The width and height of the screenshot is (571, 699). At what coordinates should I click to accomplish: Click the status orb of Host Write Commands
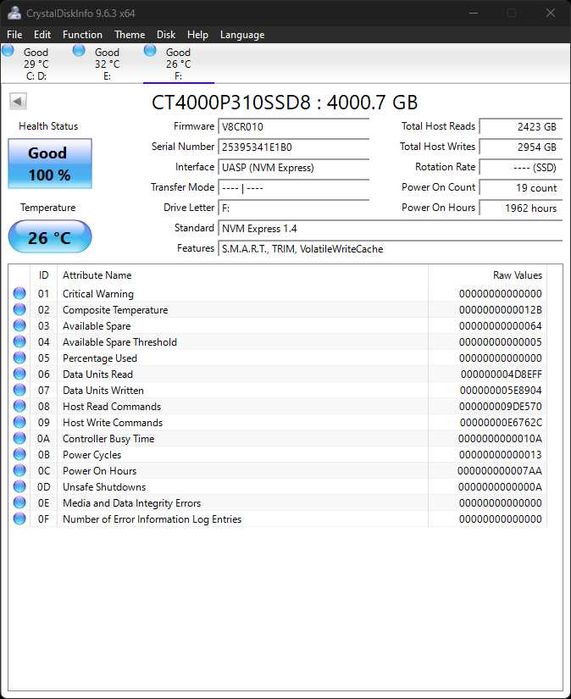pos(20,422)
